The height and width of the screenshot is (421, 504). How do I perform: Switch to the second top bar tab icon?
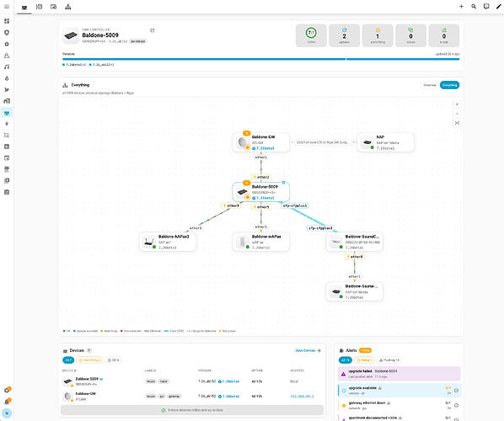tap(39, 7)
